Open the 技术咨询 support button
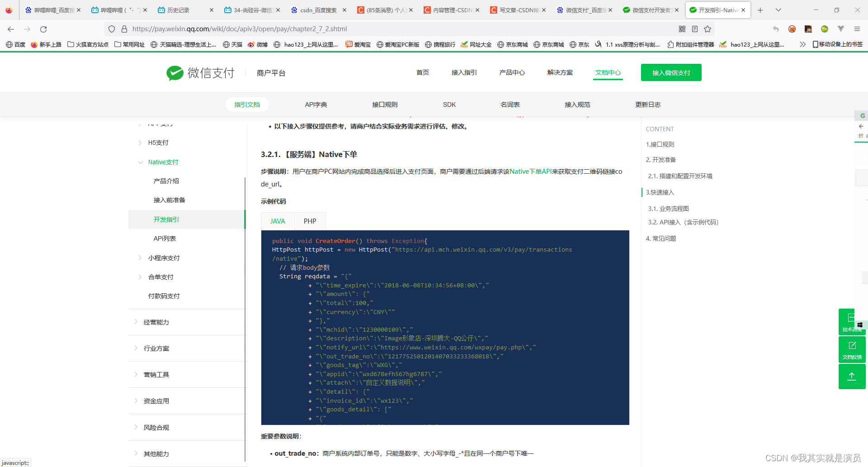 [x=852, y=322]
